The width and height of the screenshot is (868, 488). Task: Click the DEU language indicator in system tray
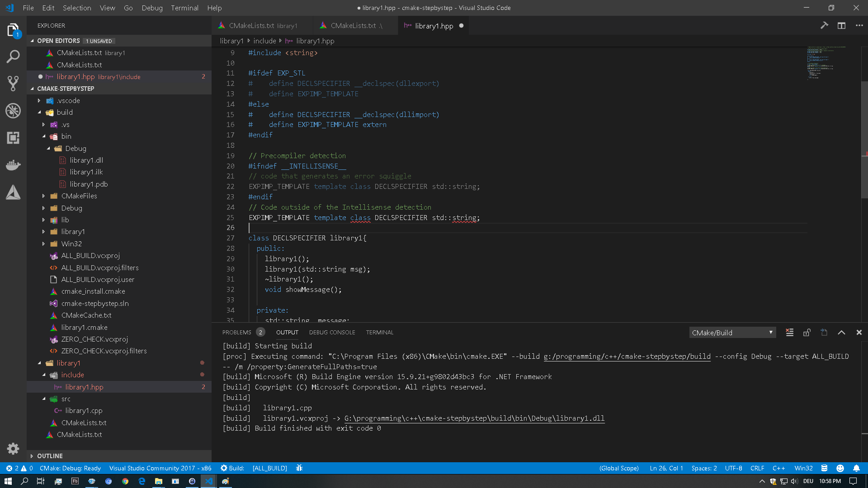808,481
